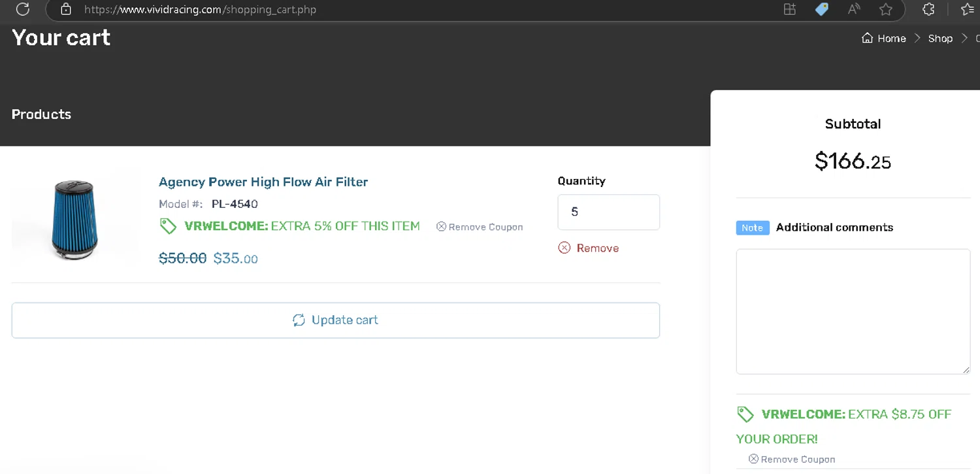Image resolution: width=980 pixels, height=474 pixels.
Task: Click the Your cart page heading
Action: (x=61, y=38)
